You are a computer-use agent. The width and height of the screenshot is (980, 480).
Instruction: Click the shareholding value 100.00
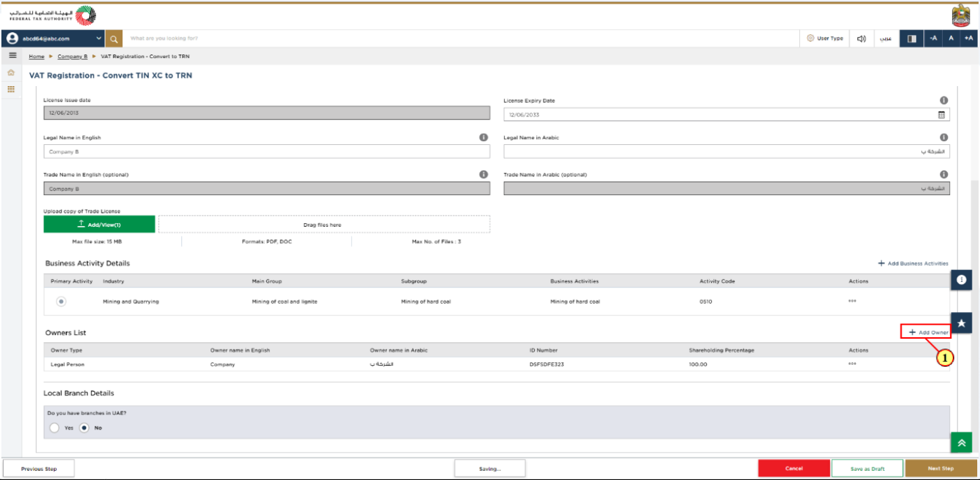click(698, 364)
